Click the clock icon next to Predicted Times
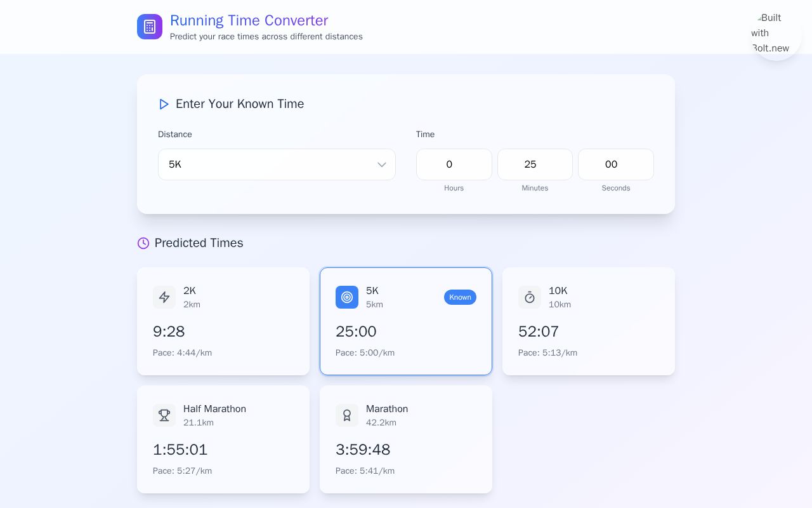Image resolution: width=812 pixels, height=508 pixels. point(143,243)
